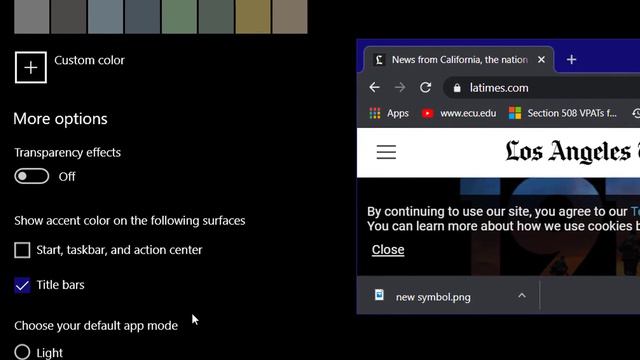Screen dimensions: 640x360
Task: Open a new Chrome tab
Action: (571, 60)
